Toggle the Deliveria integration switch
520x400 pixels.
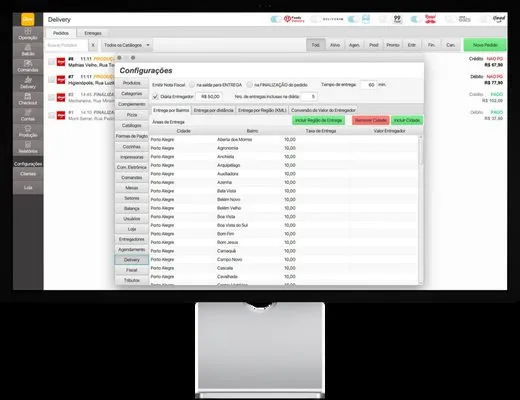pyautogui.click(x=315, y=19)
